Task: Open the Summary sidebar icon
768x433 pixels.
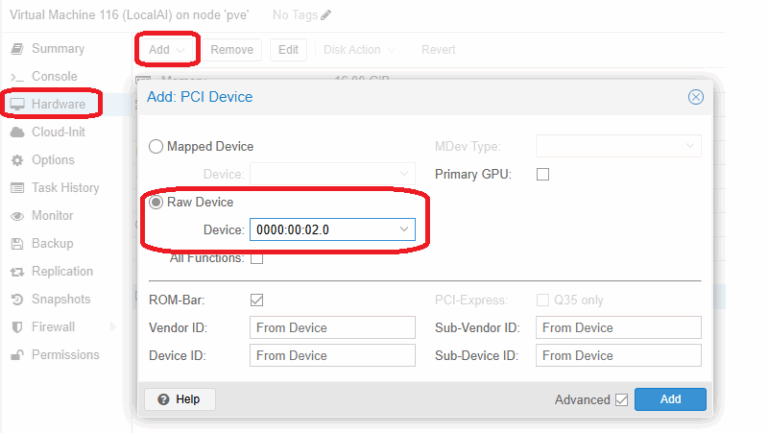Action: coord(16,49)
